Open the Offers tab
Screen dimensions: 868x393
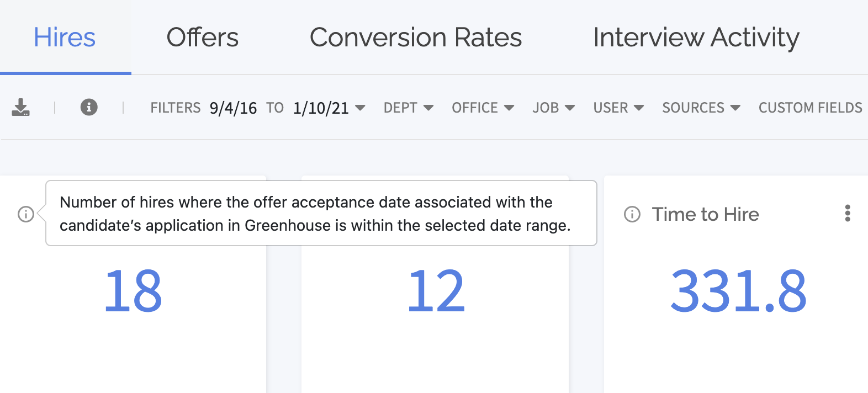click(203, 38)
